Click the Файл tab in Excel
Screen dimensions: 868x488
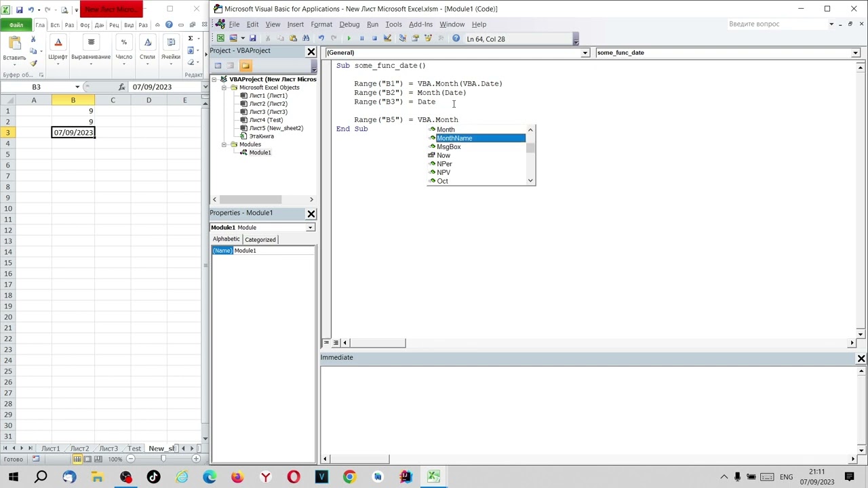pos(16,25)
